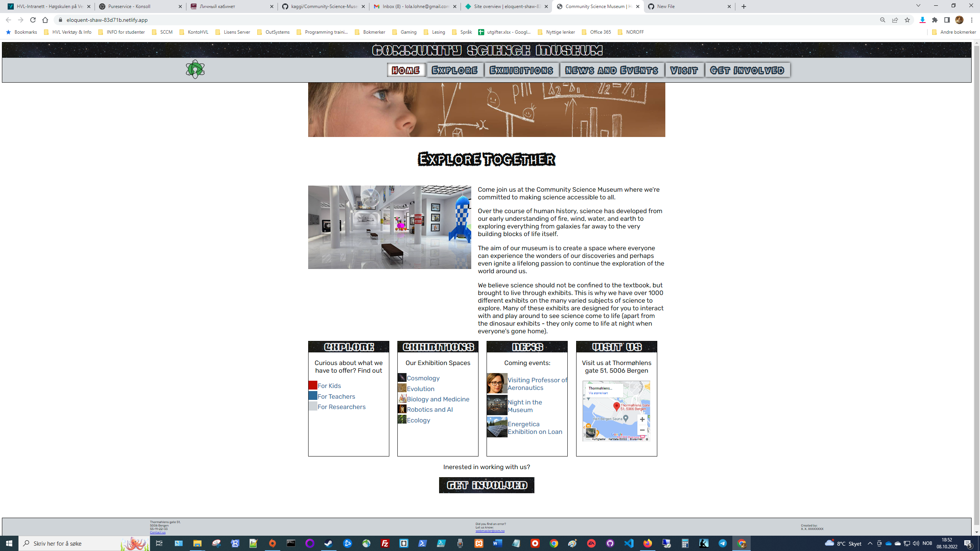Open the XAMPP Control Panel
980x551 pixels.
click(479, 543)
